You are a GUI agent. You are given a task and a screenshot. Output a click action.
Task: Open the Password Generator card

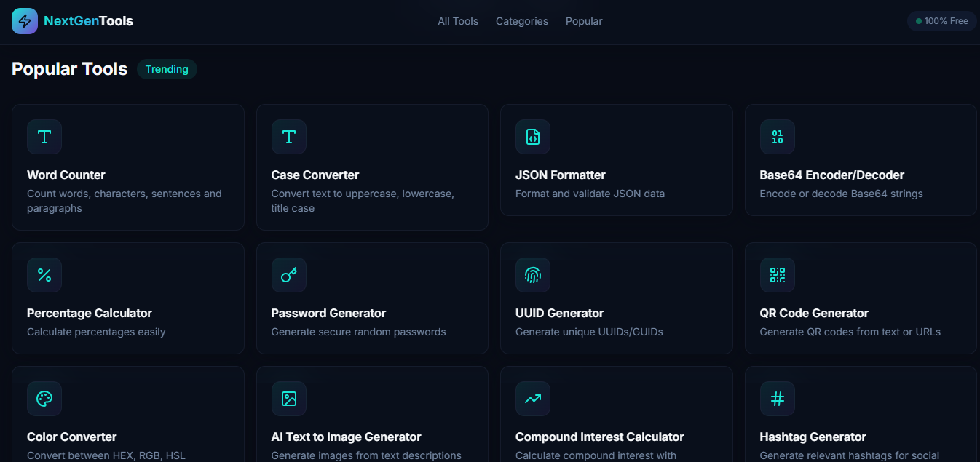coord(372,298)
